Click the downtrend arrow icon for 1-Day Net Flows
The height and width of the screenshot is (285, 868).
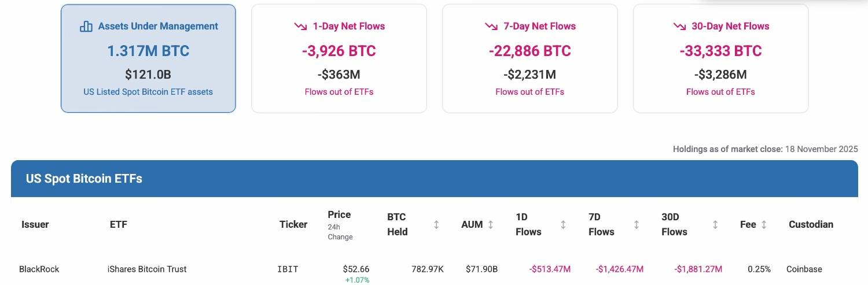300,27
